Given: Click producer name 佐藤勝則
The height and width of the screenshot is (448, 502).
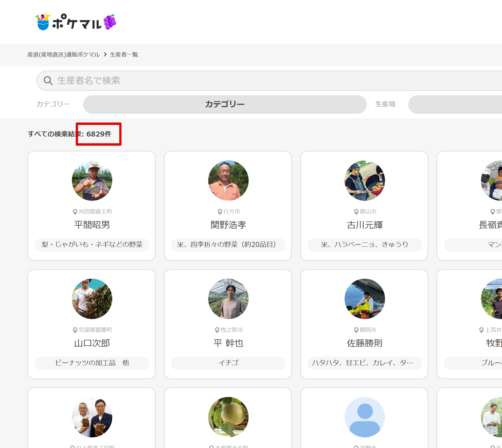Looking at the screenshot, I should [x=365, y=343].
